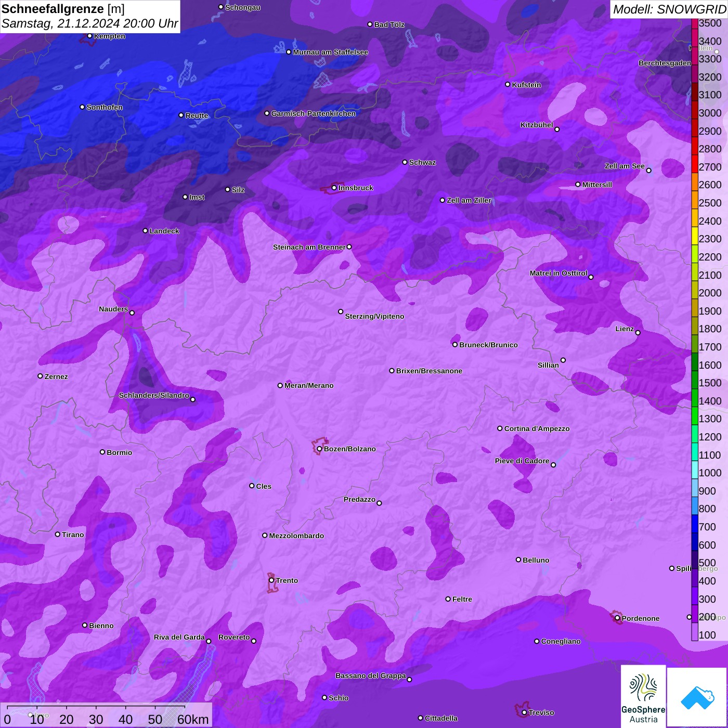The width and height of the screenshot is (728, 728).
Task: Click the 'Garmisch-Partenkirchen' label
Action: coord(314,113)
